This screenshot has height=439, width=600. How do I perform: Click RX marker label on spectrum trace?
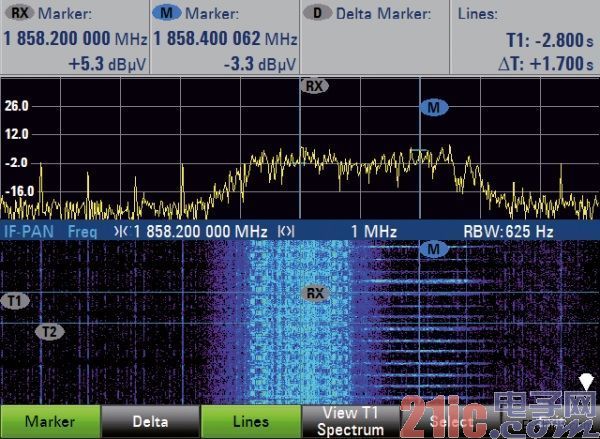point(314,86)
